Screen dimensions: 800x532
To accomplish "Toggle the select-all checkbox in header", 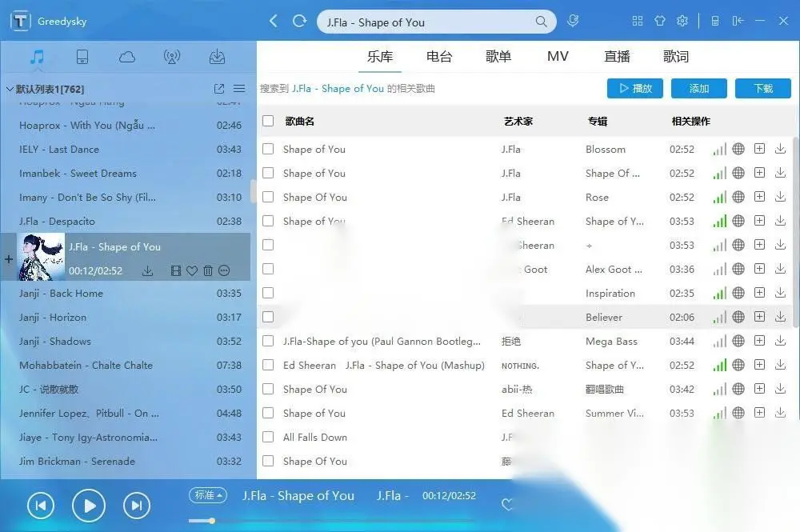I will [268, 121].
